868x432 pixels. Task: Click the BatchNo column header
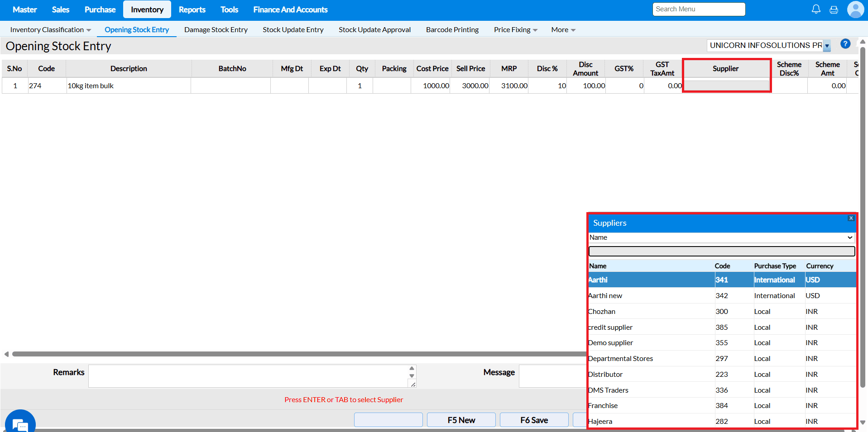click(232, 69)
